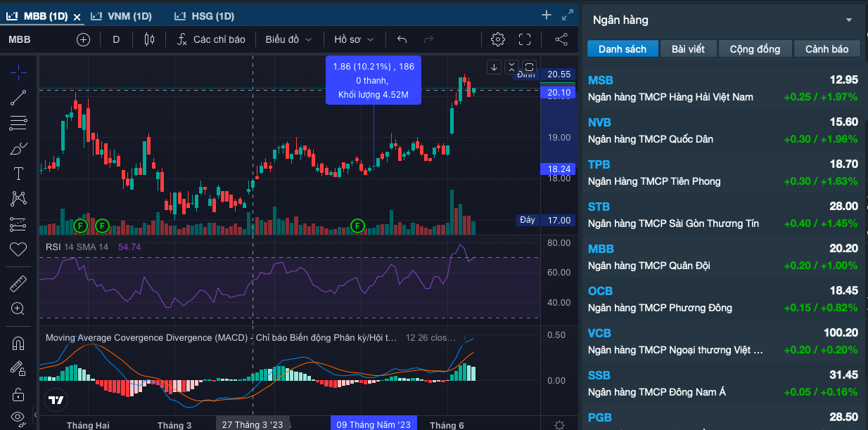Viewport: 868px width, 430px height.
Task: Click the down-arrow button on the chart
Action: (x=494, y=67)
